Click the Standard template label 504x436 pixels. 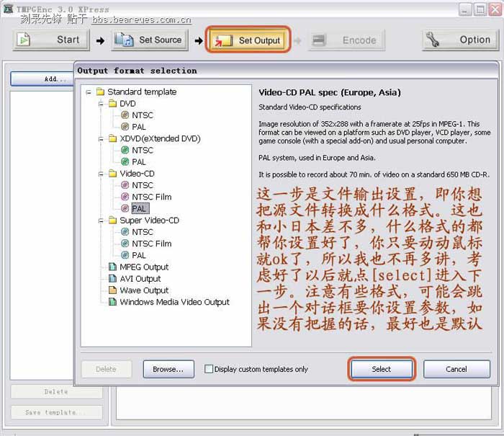[142, 92]
